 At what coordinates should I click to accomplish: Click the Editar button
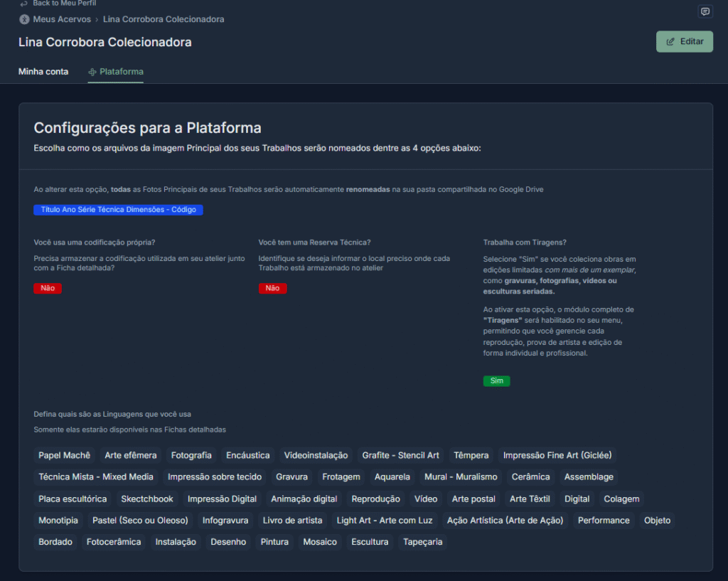684,42
